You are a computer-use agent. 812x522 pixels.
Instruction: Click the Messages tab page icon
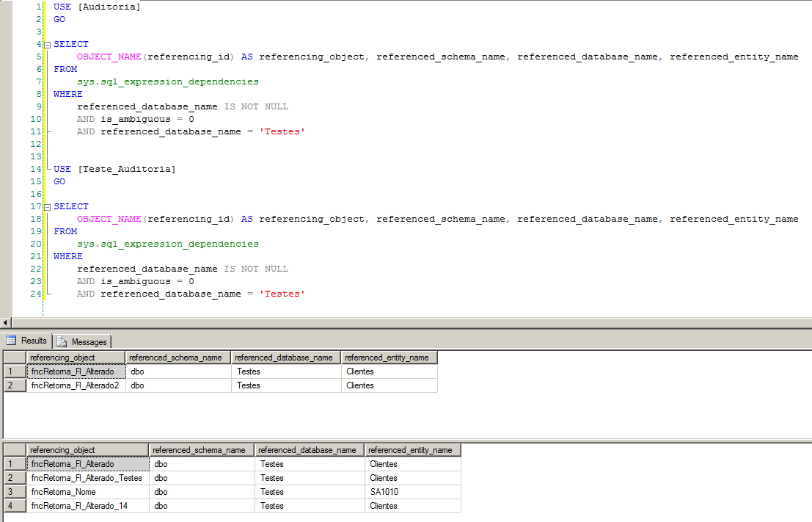[62, 341]
